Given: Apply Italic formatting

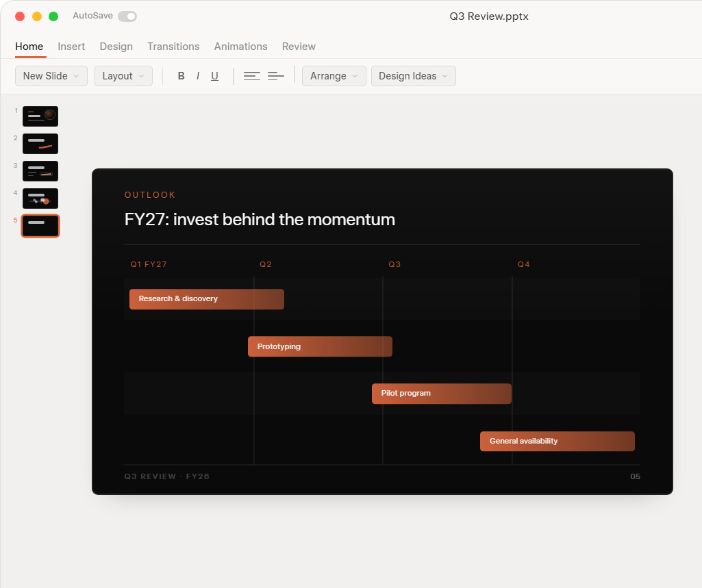Looking at the screenshot, I should (198, 76).
